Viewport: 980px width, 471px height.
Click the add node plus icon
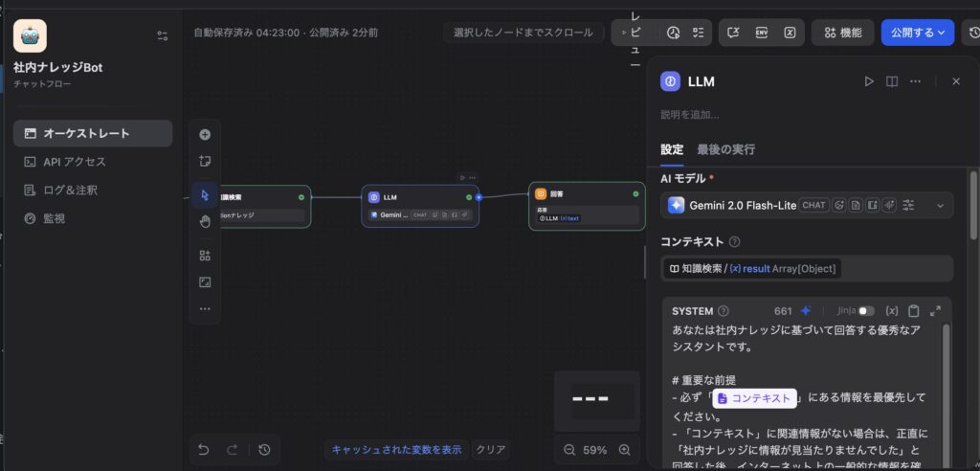(x=205, y=135)
